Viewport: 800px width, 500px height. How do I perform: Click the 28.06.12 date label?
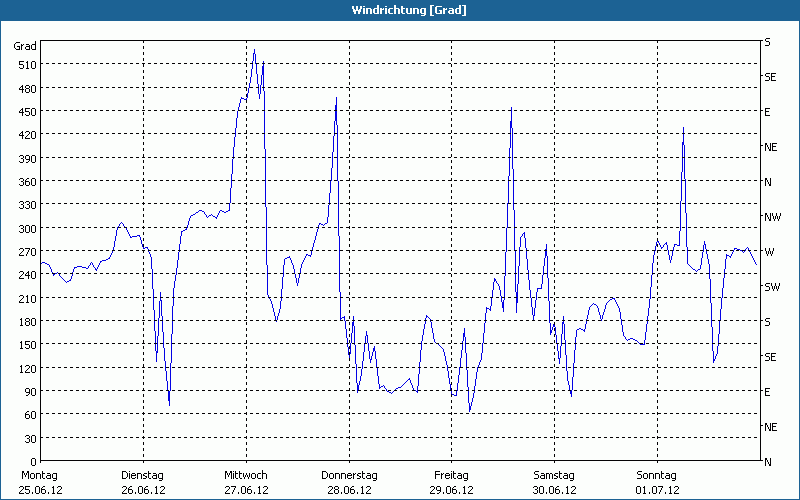click(x=349, y=490)
